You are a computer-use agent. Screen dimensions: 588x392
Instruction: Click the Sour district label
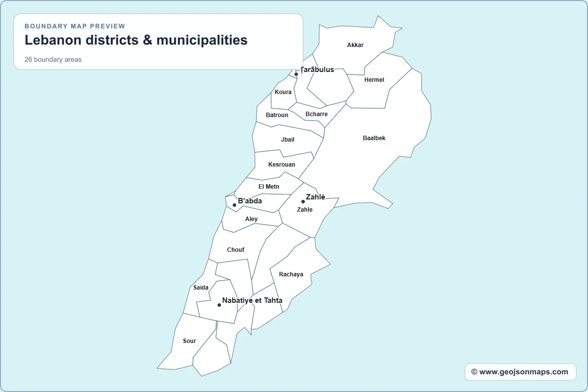[x=190, y=341]
